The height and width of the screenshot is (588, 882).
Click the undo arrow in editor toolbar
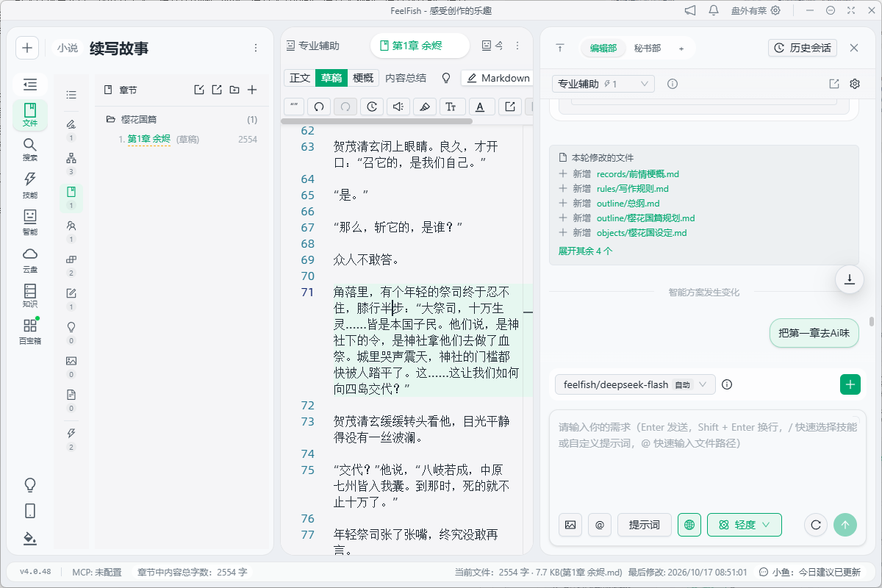tap(319, 107)
